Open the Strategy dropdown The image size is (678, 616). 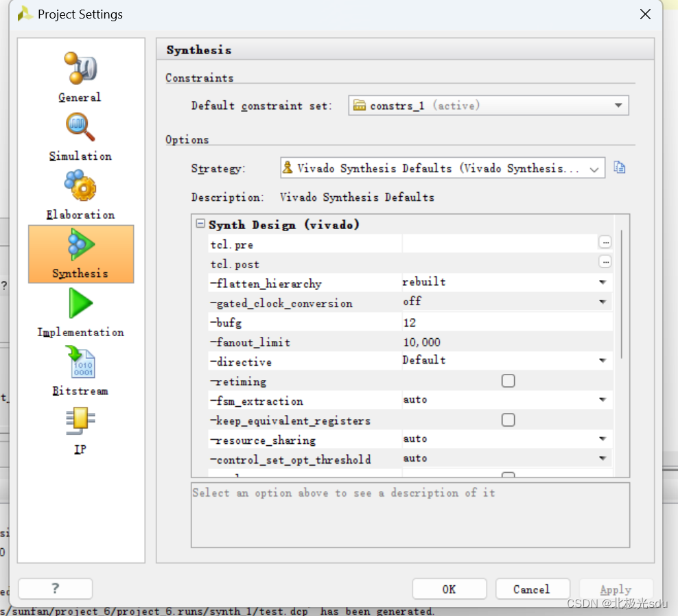click(x=443, y=168)
